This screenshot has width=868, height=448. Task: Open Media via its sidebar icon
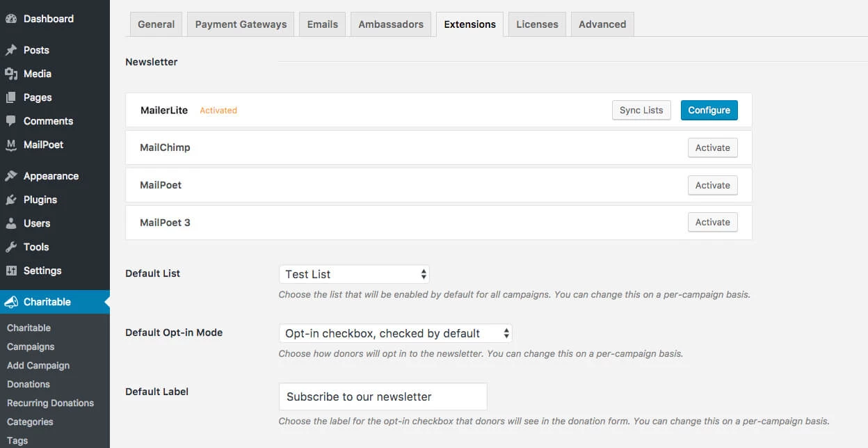point(11,74)
